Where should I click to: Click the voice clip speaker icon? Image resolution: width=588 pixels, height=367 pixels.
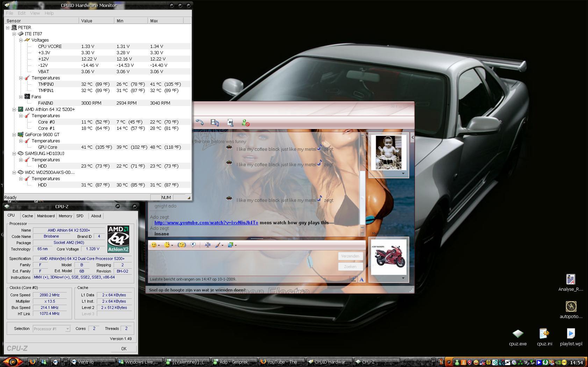pos(193,245)
